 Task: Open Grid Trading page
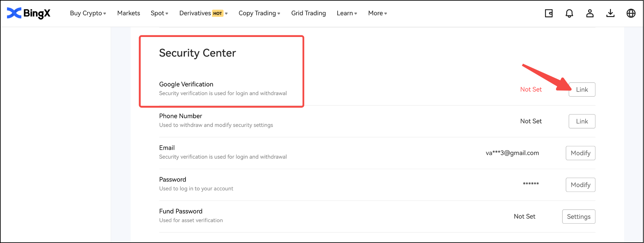(x=308, y=13)
